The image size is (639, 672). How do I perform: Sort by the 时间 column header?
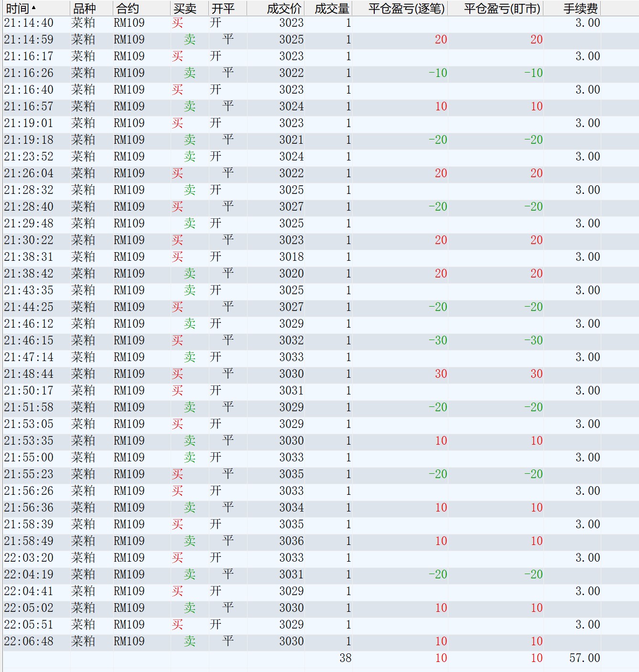coord(36,8)
